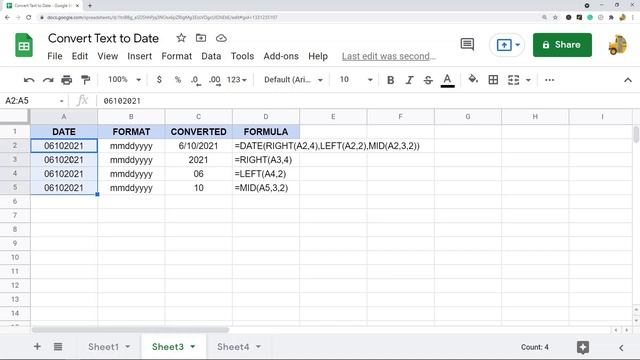
Task: Click the Explore button at the bottom
Action: tap(583, 347)
